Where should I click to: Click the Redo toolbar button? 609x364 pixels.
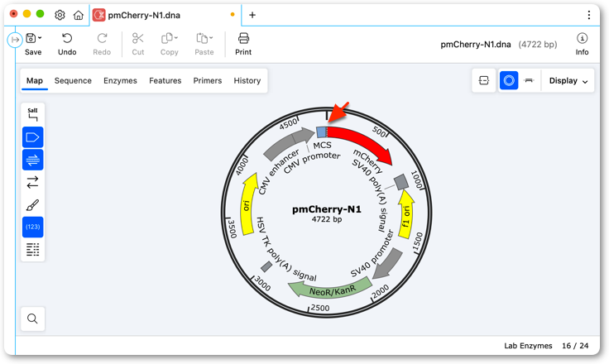pos(102,45)
